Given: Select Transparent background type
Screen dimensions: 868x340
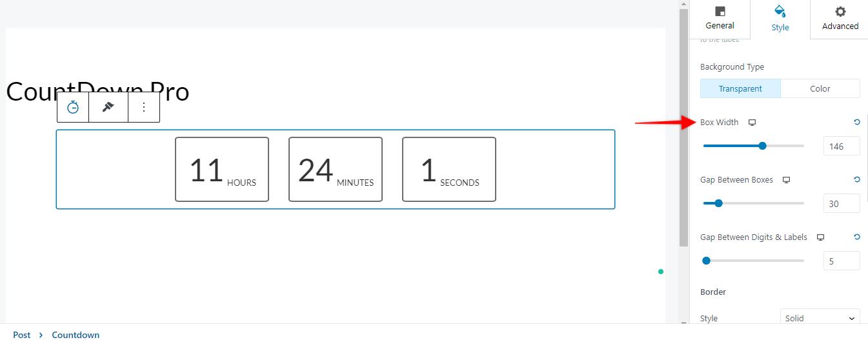Looking at the screenshot, I should point(740,88).
